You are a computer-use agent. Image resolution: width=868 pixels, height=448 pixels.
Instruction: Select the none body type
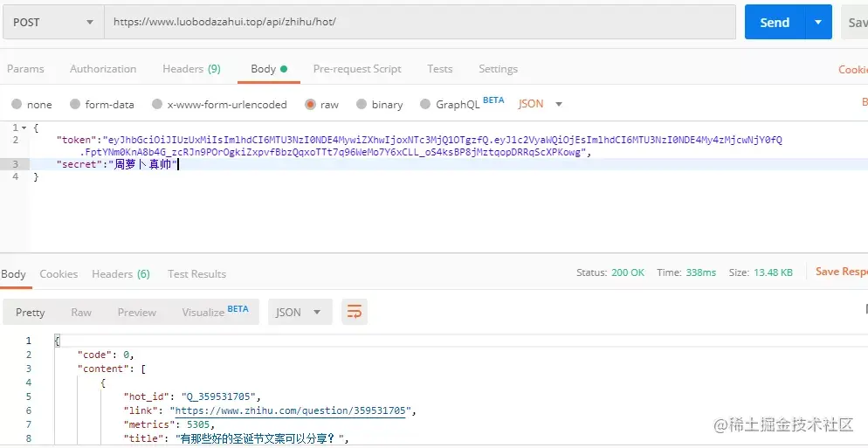click(31, 104)
